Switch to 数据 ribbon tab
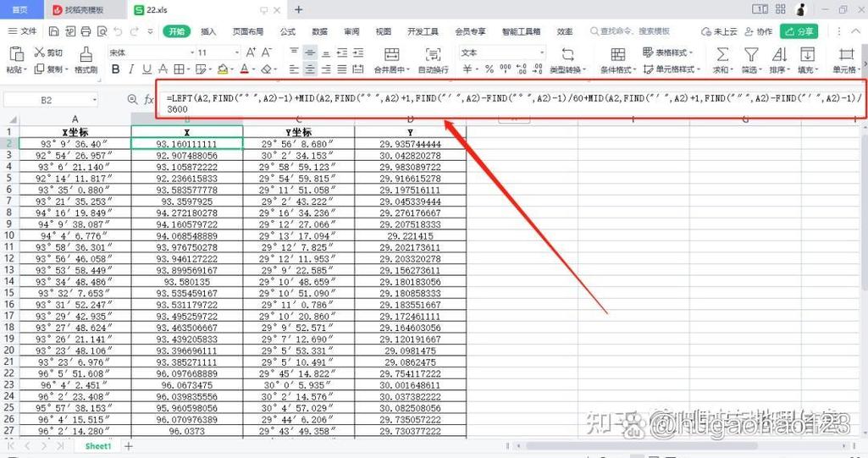This screenshot has width=868, height=458. [319, 31]
